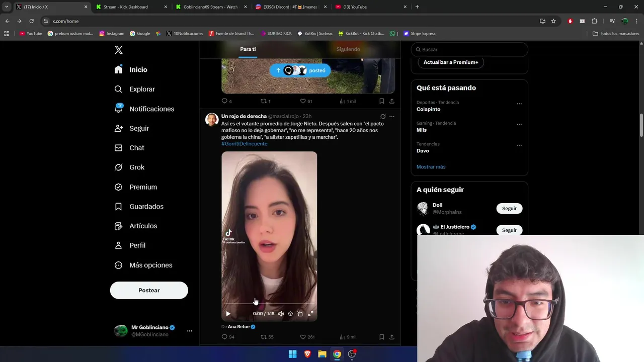Switch to Stream - Kick Dashboard tab

[x=131, y=7]
